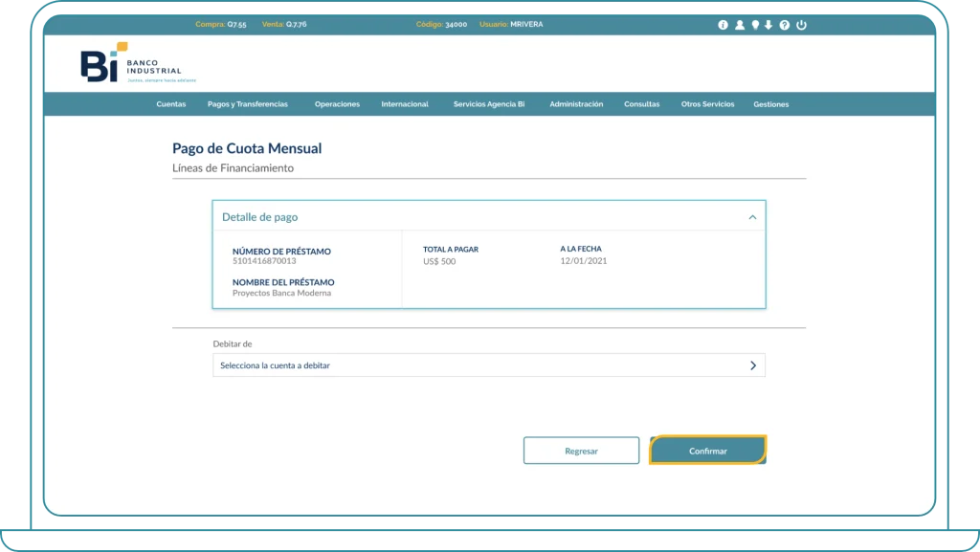Click the information icon in top bar
This screenshot has height=552, width=980.
(x=724, y=25)
